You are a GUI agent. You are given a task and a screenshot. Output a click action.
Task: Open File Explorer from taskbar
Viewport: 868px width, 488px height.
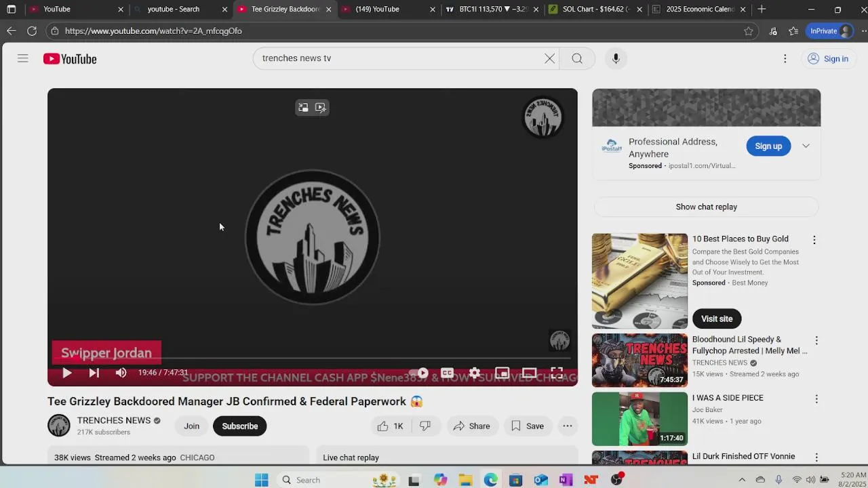point(465,480)
